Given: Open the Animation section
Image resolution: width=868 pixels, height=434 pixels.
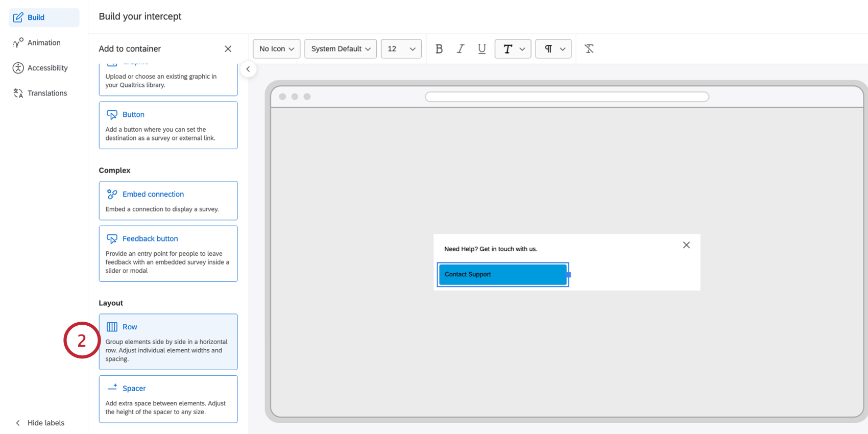Looking at the screenshot, I should point(44,43).
